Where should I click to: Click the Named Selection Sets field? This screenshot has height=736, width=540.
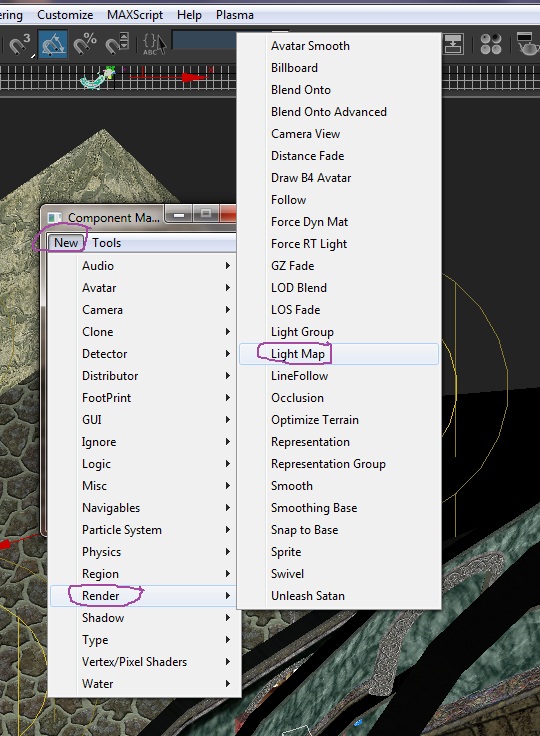pyautogui.click(x=204, y=40)
